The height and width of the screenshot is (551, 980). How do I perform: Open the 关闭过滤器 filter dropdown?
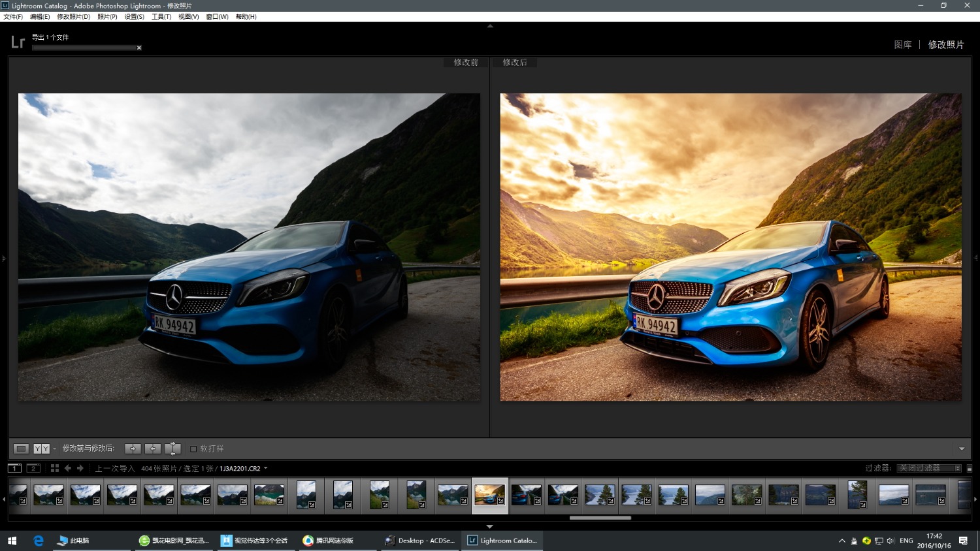pyautogui.click(x=929, y=468)
